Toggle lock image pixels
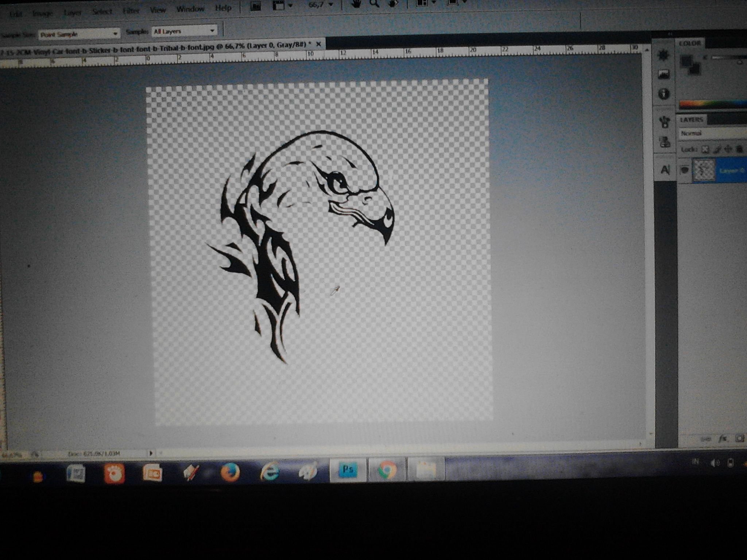Image resolution: width=747 pixels, height=560 pixels. click(x=717, y=149)
